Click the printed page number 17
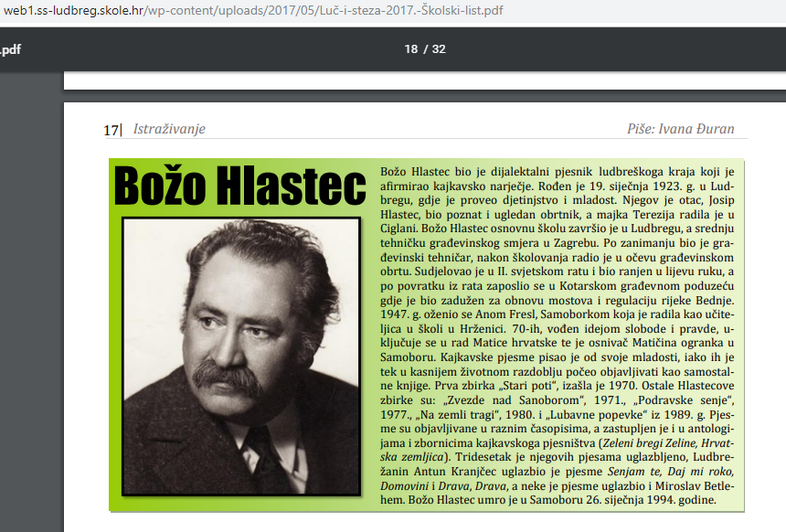 [112, 130]
